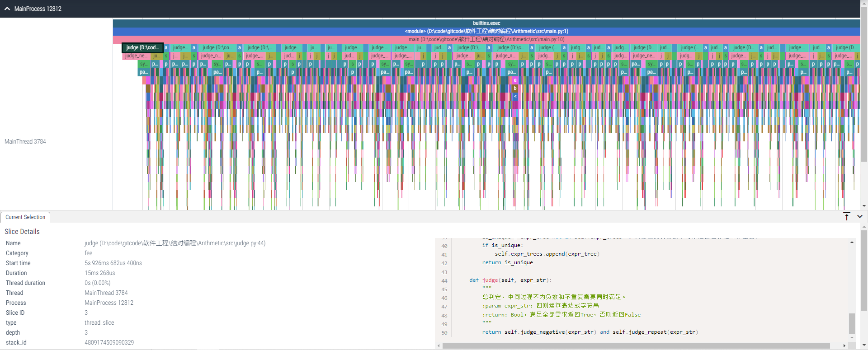Select the small '<' slice

click(515, 97)
